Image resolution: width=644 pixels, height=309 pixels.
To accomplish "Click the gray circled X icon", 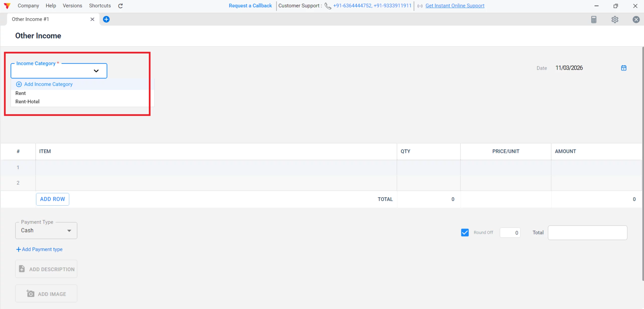I will pos(636,20).
